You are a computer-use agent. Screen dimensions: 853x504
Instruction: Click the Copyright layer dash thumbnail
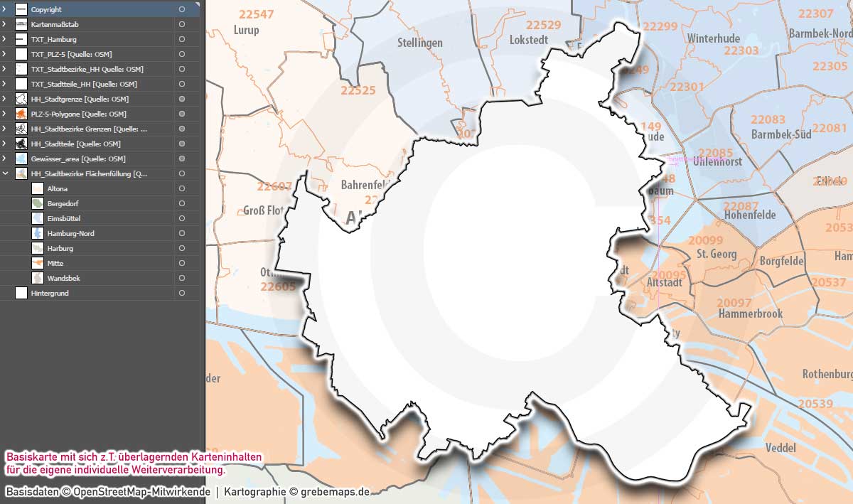click(21, 9)
